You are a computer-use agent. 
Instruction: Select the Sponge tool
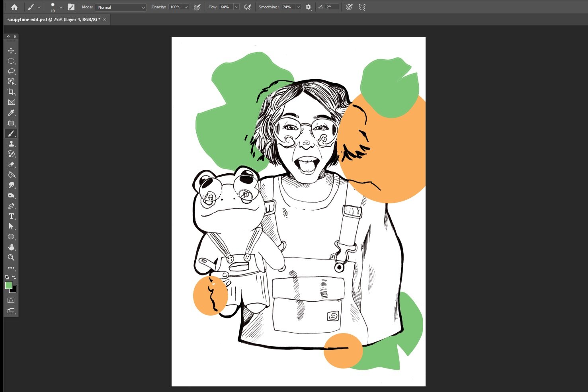tap(11, 195)
